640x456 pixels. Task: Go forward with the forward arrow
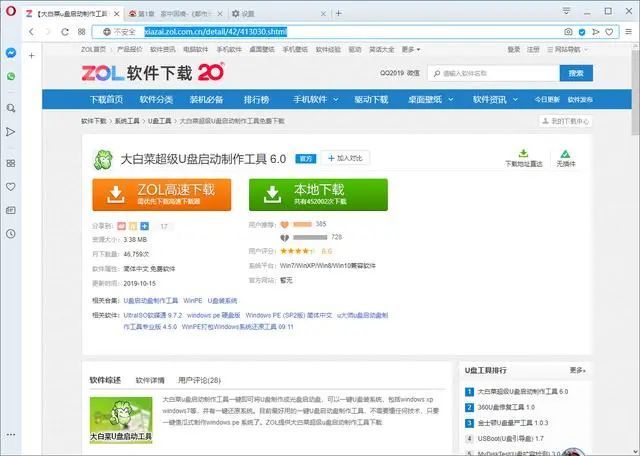pyautogui.click(x=48, y=31)
